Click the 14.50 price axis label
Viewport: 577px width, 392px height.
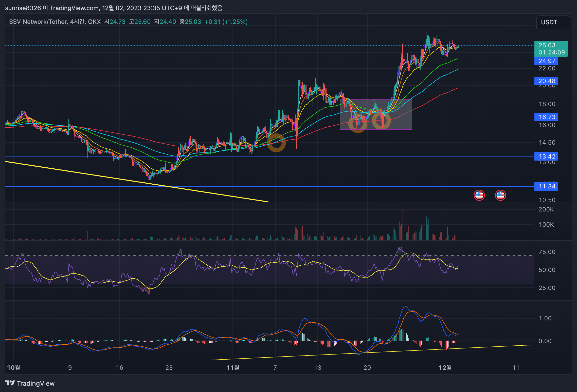click(x=547, y=143)
